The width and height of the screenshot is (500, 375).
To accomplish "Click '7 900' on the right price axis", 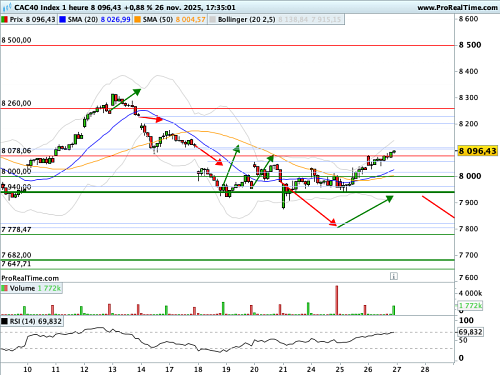I will click(x=468, y=203).
